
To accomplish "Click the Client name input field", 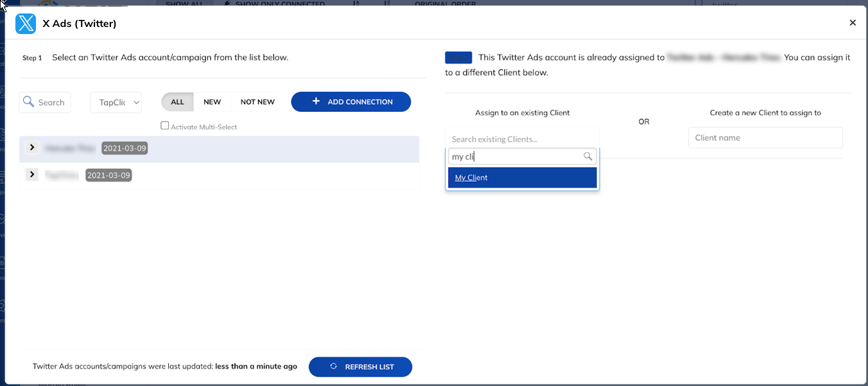I will click(x=765, y=137).
